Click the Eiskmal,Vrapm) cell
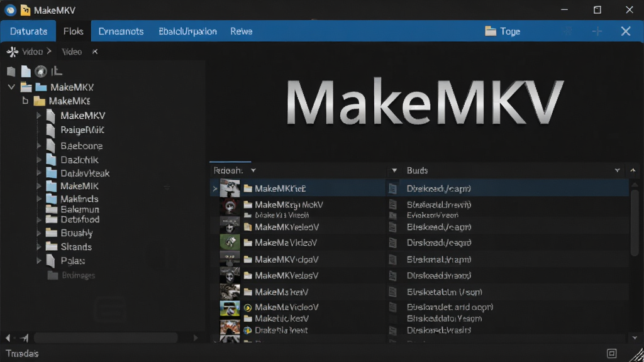The height and width of the screenshot is (362, 644). (438, 260)
